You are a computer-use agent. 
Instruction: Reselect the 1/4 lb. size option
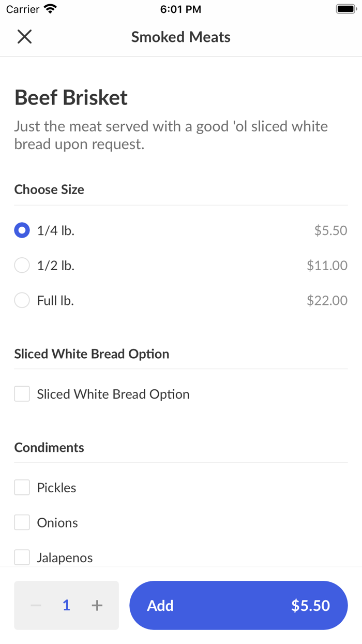click(22, 230)
